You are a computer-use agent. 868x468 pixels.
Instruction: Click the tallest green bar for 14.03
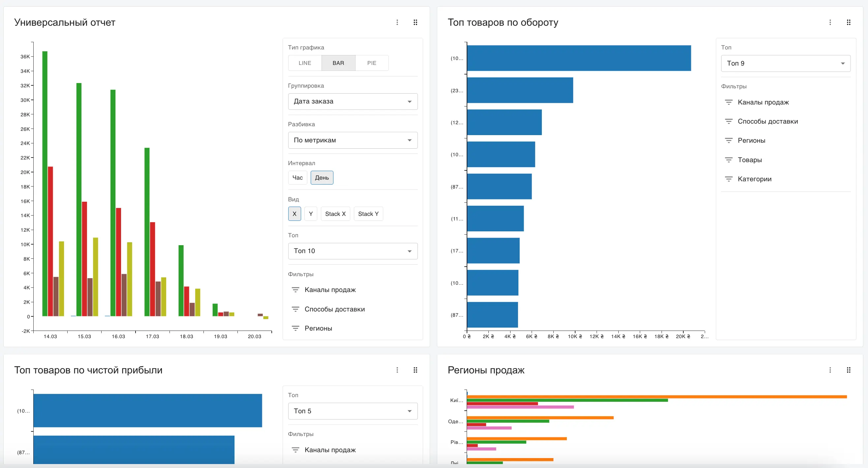(45, 184)
